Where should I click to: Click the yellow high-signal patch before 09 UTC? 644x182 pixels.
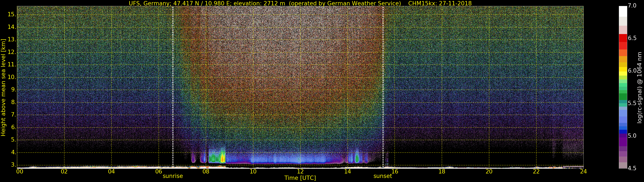click(x=222, y=158)
